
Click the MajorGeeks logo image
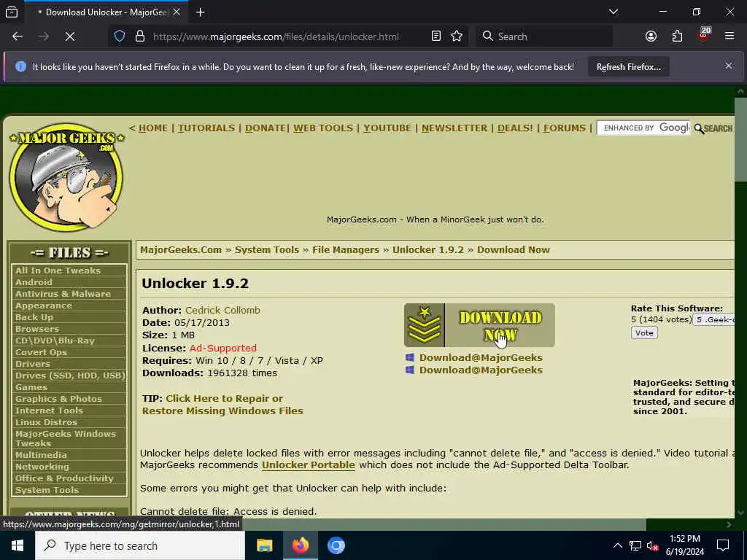click(66, 176)
